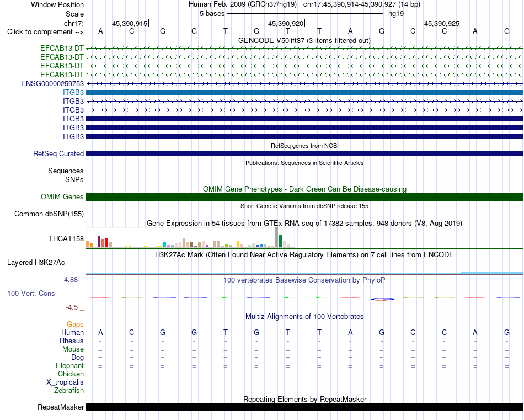
Task: Click the -4.5 lower scale value
Action: [x=72, y=307]
